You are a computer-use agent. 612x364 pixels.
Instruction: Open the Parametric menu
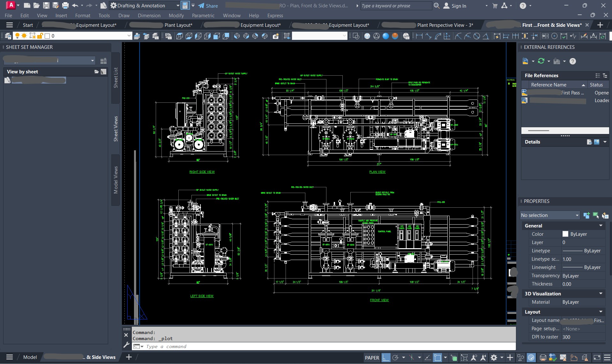tap(203, 15)
